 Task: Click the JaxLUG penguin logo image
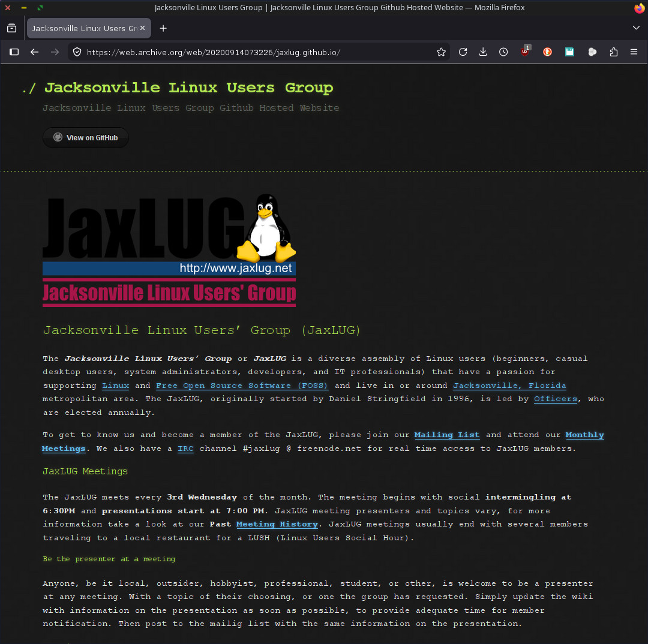tap(169, 250)
